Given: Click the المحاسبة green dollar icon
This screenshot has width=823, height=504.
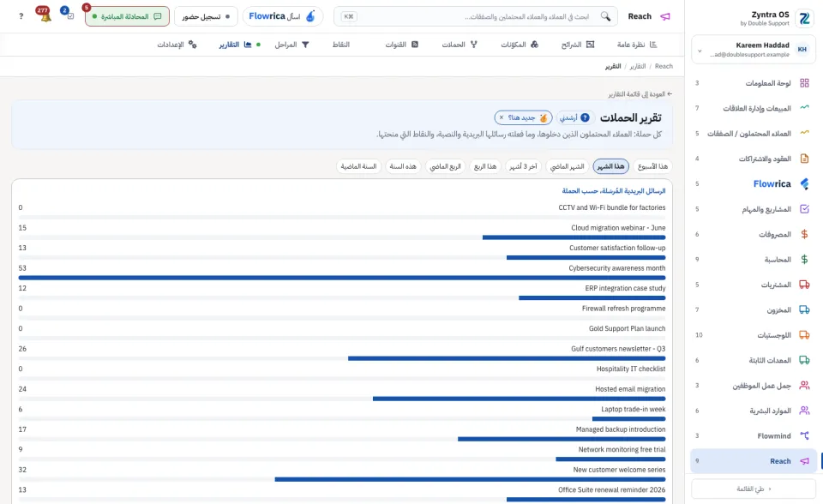Looking at the screenshot, I should pyautogui.click(x=804, y=260).
